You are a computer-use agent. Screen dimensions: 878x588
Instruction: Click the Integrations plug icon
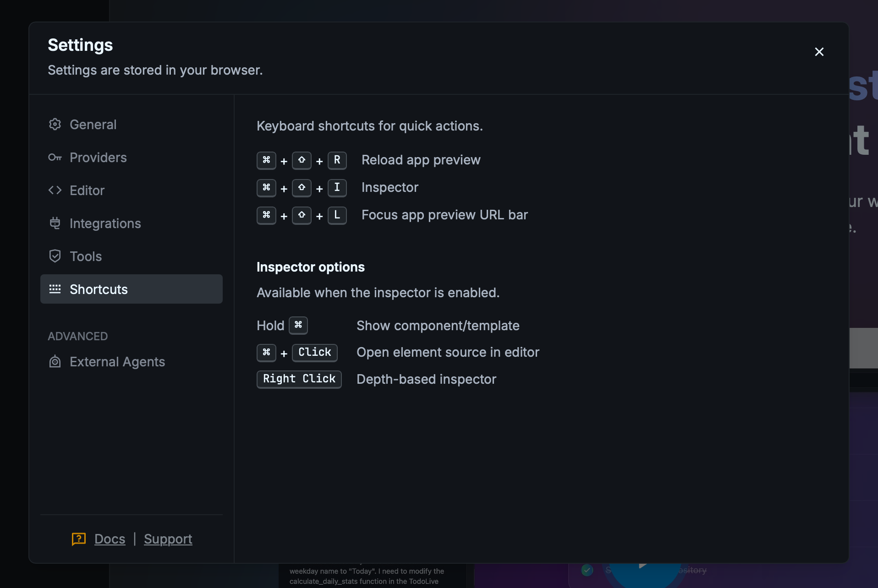(x=55, y=223)
